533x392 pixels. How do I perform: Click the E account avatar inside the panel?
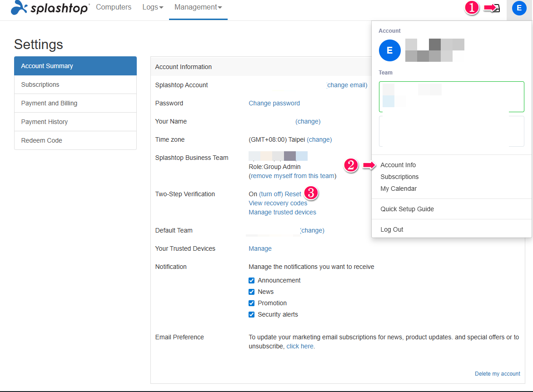(x=389, y=50)
